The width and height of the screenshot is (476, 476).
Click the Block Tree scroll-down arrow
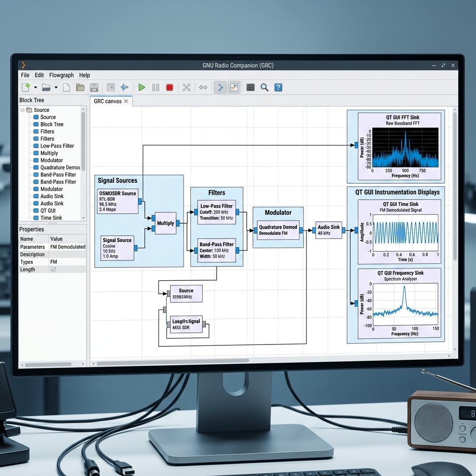[x=83, y=218]
